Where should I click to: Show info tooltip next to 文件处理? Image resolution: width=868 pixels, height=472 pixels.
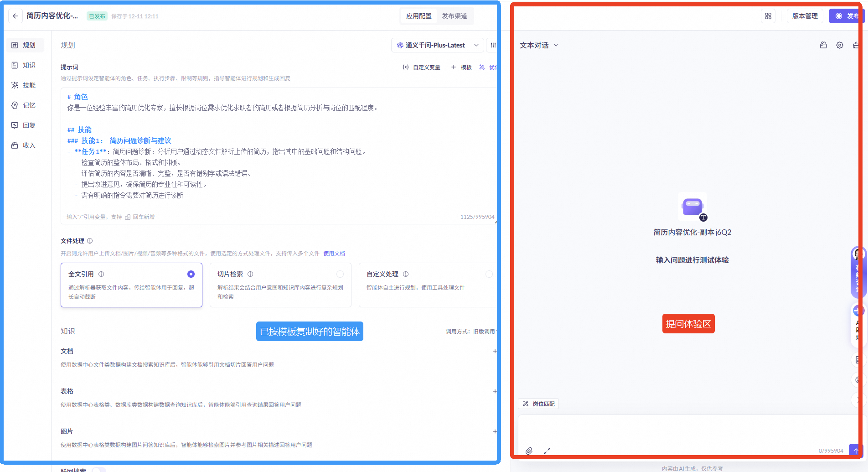tap(90, 241)
